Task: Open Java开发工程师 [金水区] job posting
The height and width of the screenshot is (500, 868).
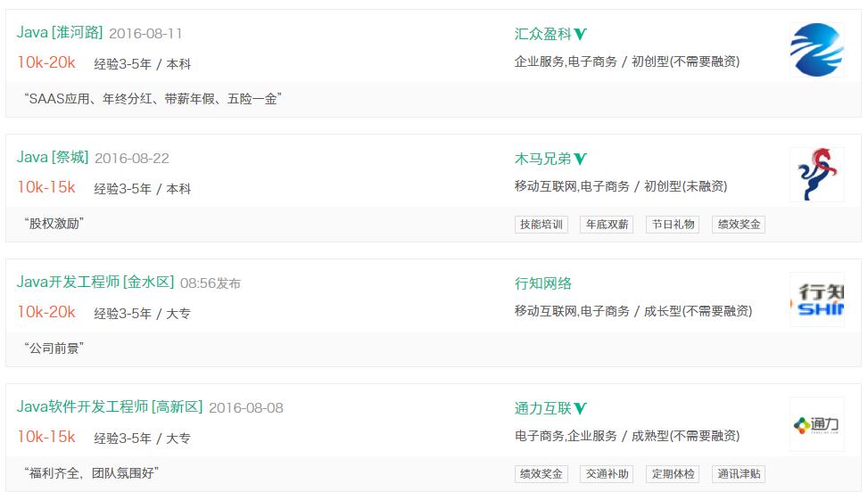Action: point(95,283)
